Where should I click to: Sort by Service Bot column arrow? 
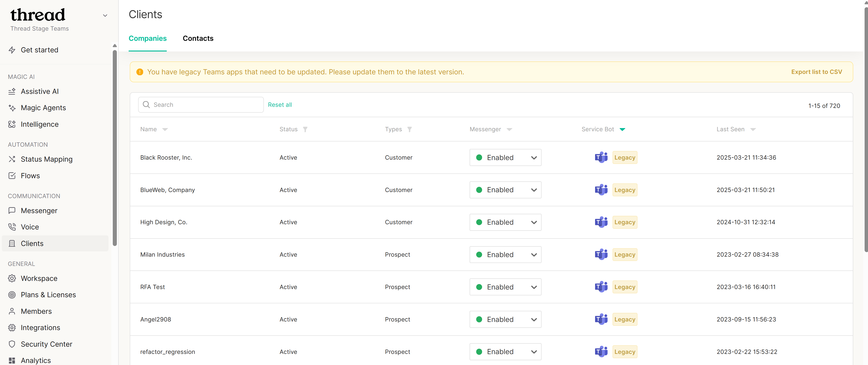coord(622,129)
